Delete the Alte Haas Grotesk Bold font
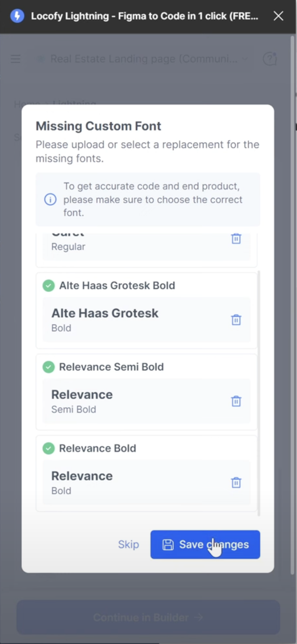The height and width of the screenshot is (644, 297). [236, 320]
